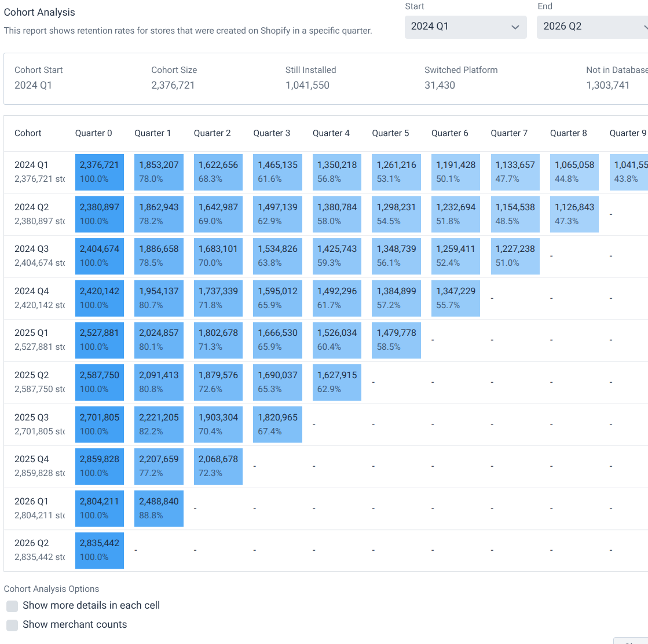Select the 2026 Q1 cohort row label
The width and height of the screenshot is (648, 644).
[31, 501]
